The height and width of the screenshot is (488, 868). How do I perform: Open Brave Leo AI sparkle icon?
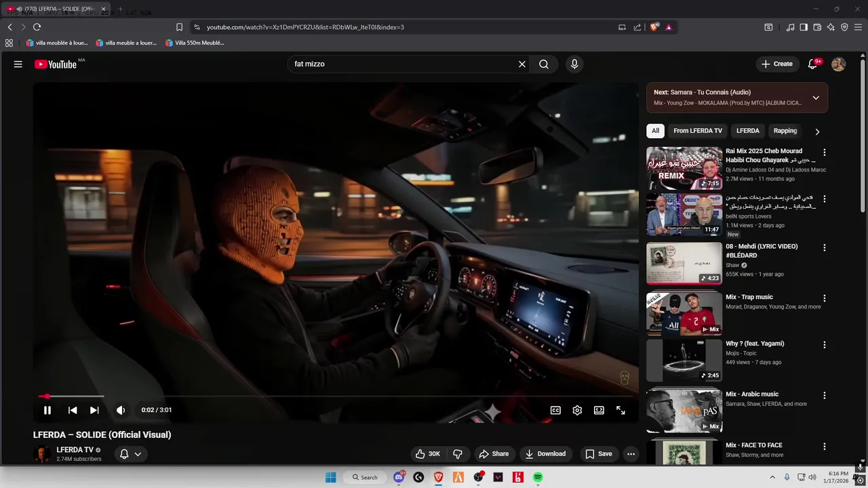coord(831,27)
